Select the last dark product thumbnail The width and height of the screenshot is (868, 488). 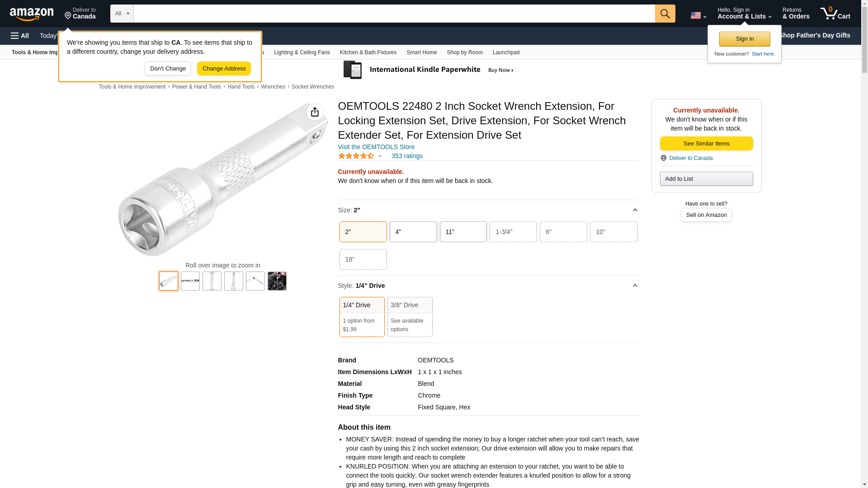pos(277,281)
